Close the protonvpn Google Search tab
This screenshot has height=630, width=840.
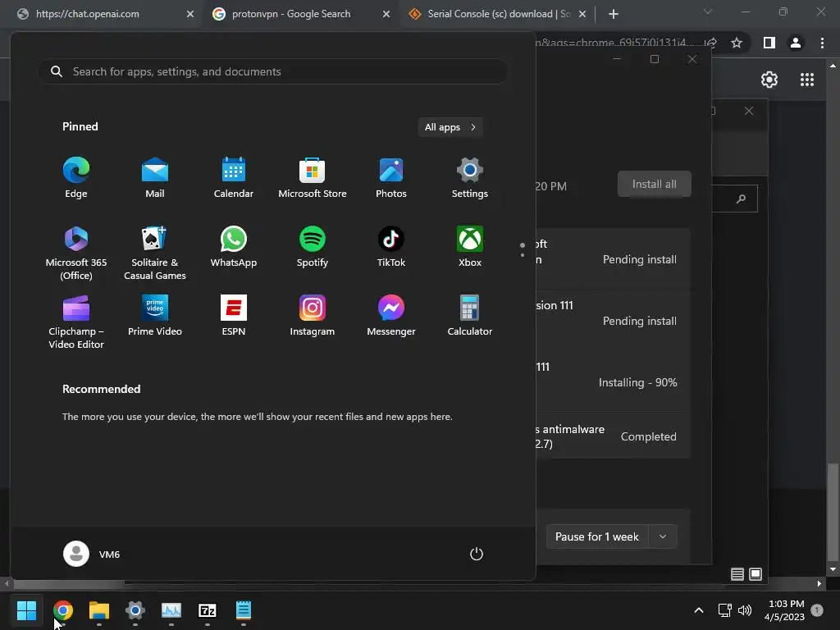pos(386,15)
